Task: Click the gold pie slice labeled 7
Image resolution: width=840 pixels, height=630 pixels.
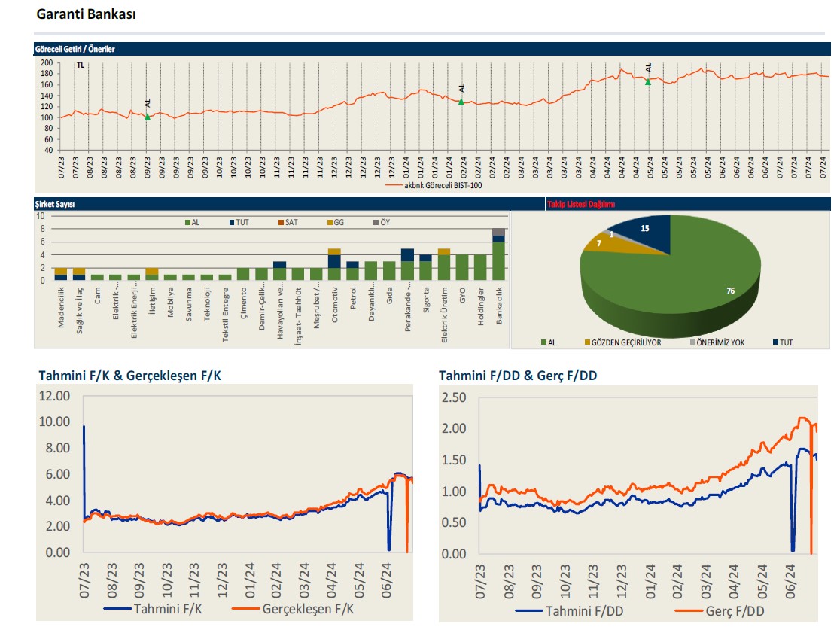Action: point(597,245)
